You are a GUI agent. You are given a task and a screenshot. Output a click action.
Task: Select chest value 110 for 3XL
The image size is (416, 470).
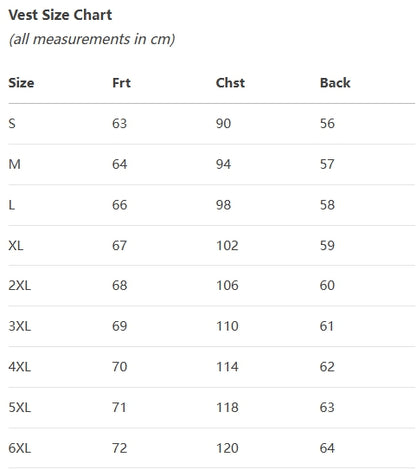[x=227, y=326]
